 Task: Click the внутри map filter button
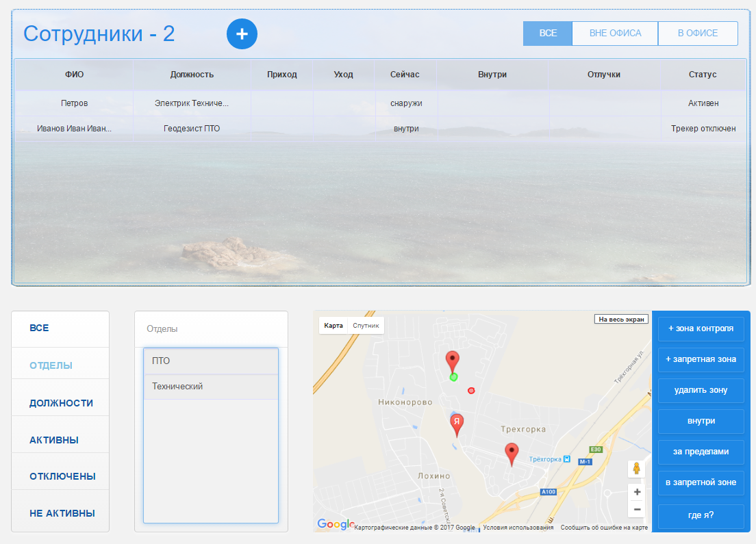[701, 421]
